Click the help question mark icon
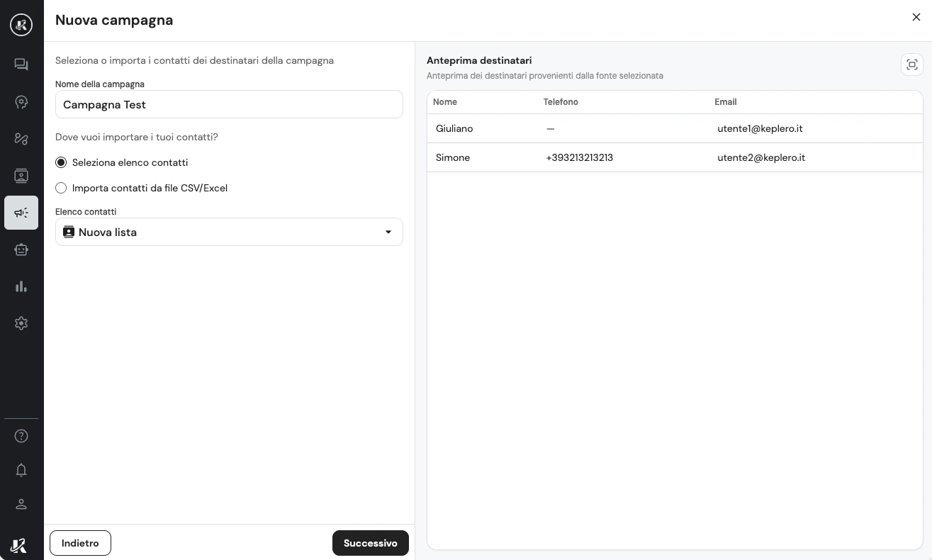932x560 pixels. (21, 436)
